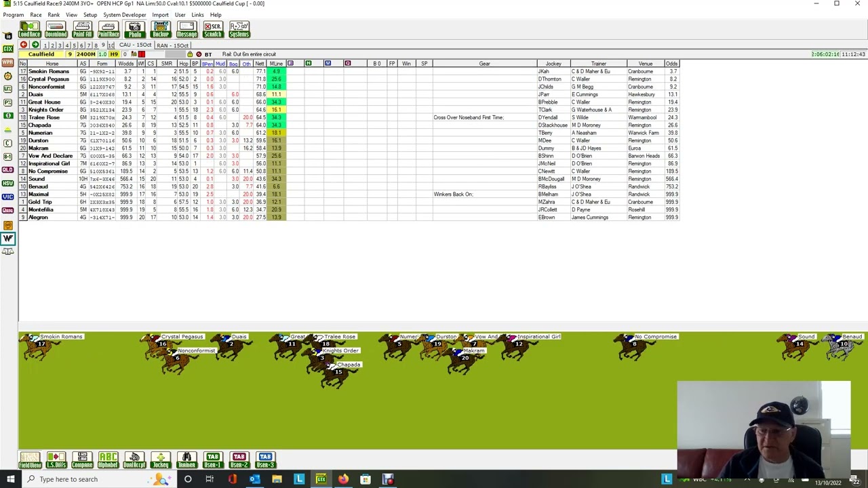
Task: Open the Photo tool
Action: point(134,30)
